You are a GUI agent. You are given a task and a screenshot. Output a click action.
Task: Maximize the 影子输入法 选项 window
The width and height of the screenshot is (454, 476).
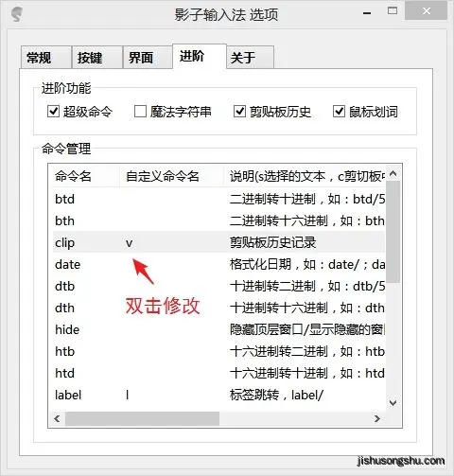tap(393, 11)
